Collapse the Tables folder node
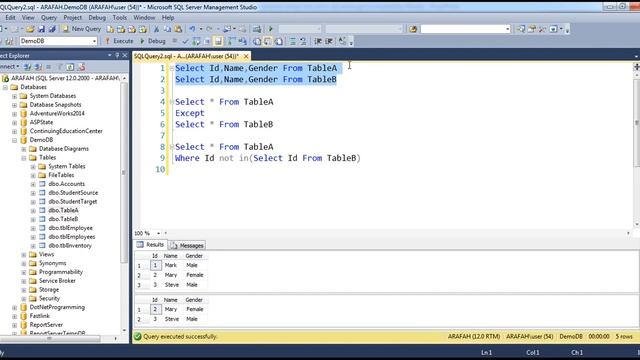Screen dimensions: 640x360 point(24,158)
